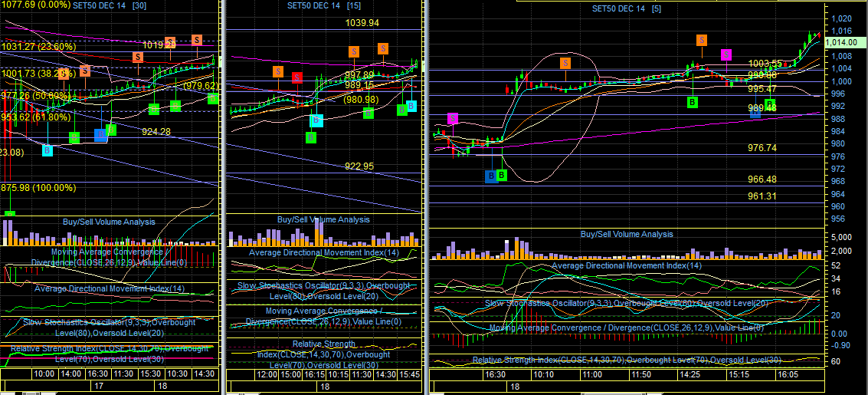Click the 1077.69 (0.00%) Fibonacci label

34,5
